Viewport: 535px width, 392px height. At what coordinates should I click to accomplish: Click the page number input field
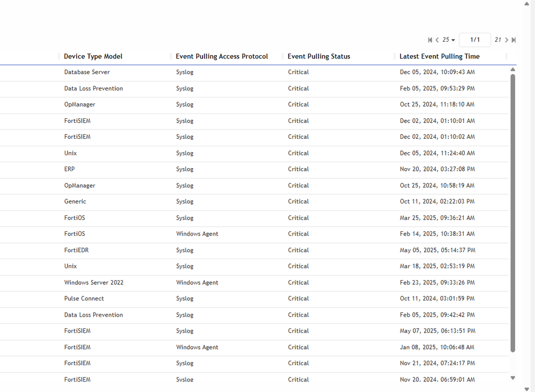474,40
